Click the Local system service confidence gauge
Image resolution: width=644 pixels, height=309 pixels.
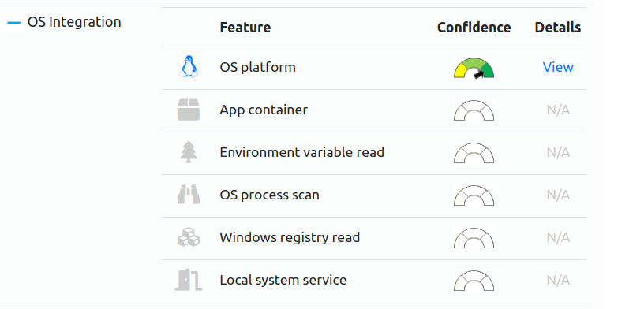pyautogui.click(x=474, y=281)
